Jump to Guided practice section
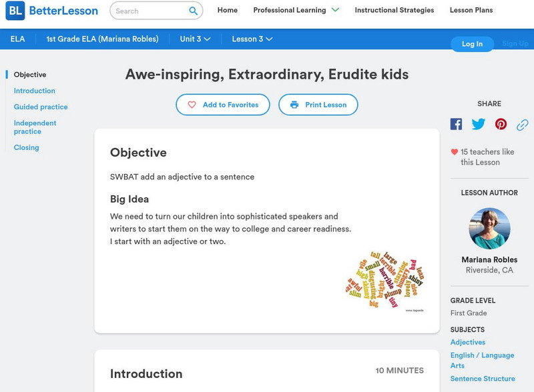 click(x=41, y=107)
